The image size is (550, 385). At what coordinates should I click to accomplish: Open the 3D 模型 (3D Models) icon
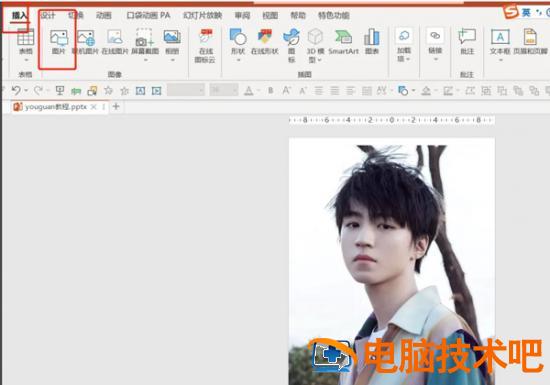point(315,45)
